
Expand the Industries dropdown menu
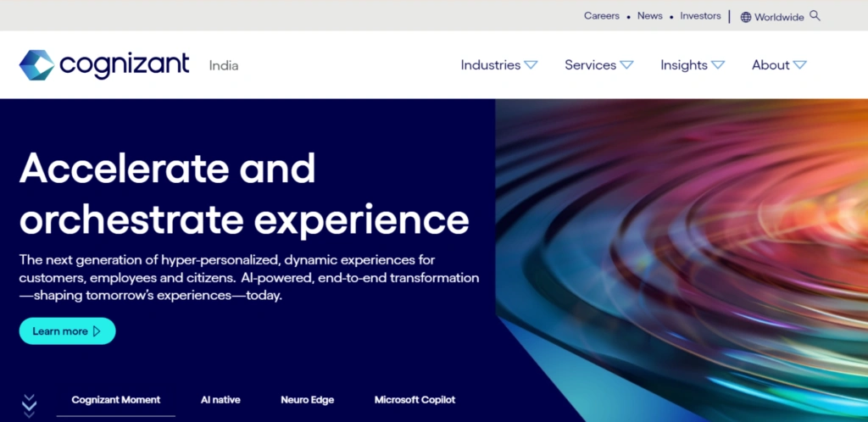[498, 65]
